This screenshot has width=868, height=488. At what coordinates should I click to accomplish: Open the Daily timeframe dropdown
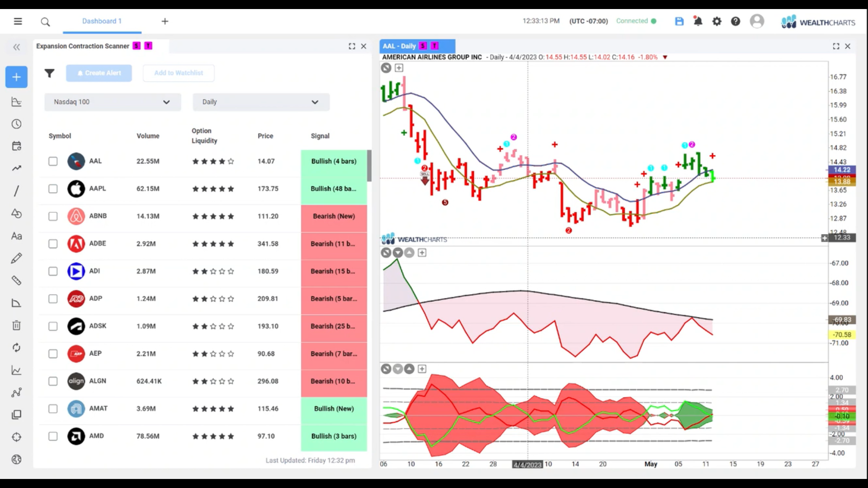[x=261, y=102]
